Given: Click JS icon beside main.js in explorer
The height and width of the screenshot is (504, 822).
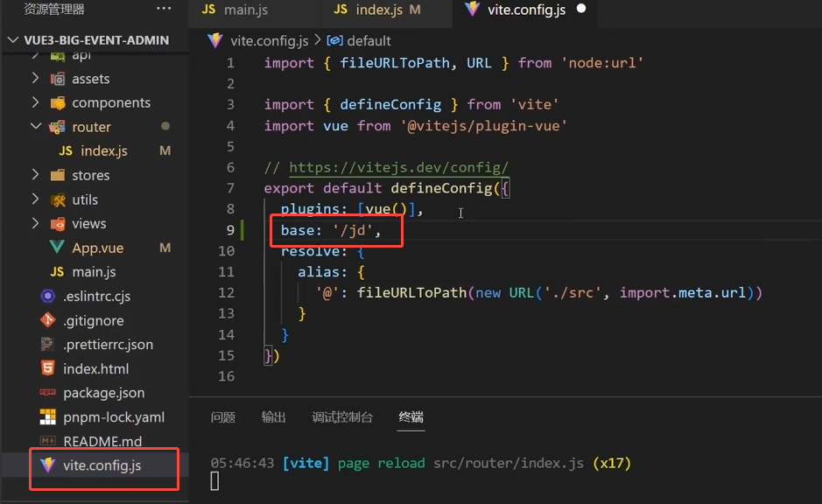Looking at the screenshot, I should (57, 272).
